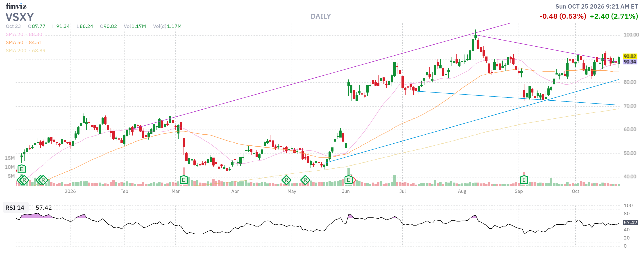
Task: Click the Vol(d) 1.17M reading
Action: 167,26
